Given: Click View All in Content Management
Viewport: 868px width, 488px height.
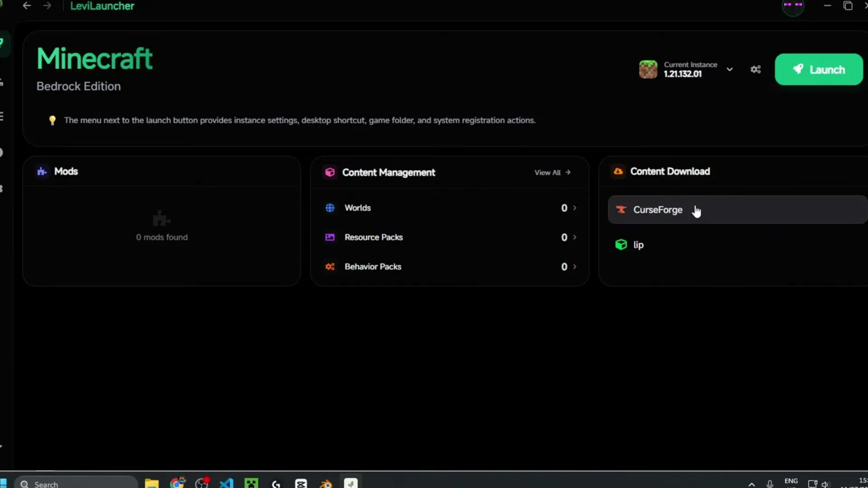Looking at the screenshot, I should pos(552,173).
